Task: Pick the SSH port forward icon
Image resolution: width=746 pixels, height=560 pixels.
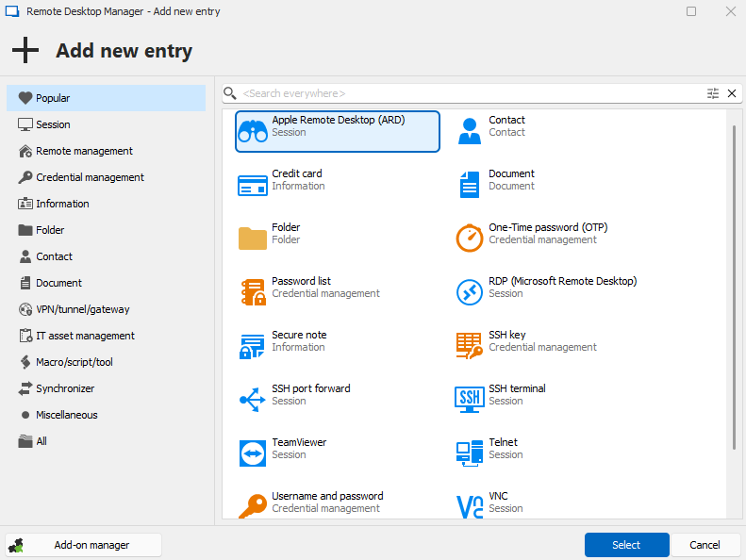Action: pyautogui.click(x=253, y=400)
